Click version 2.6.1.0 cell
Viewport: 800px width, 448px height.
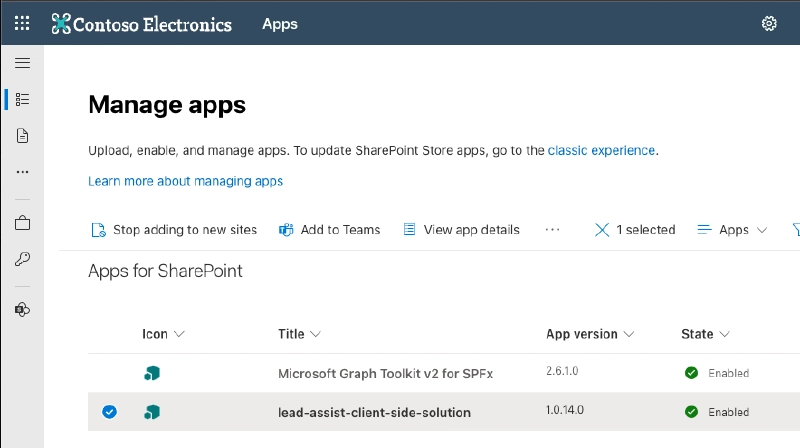click(x=562, y=371)
